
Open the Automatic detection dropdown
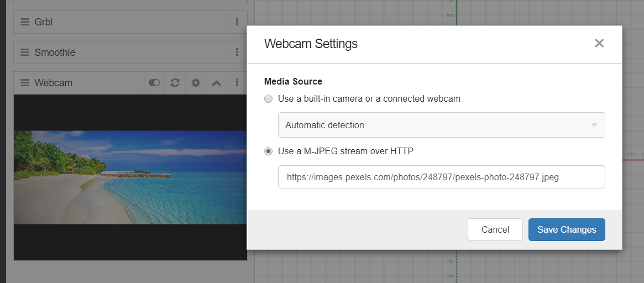(441, 125)
